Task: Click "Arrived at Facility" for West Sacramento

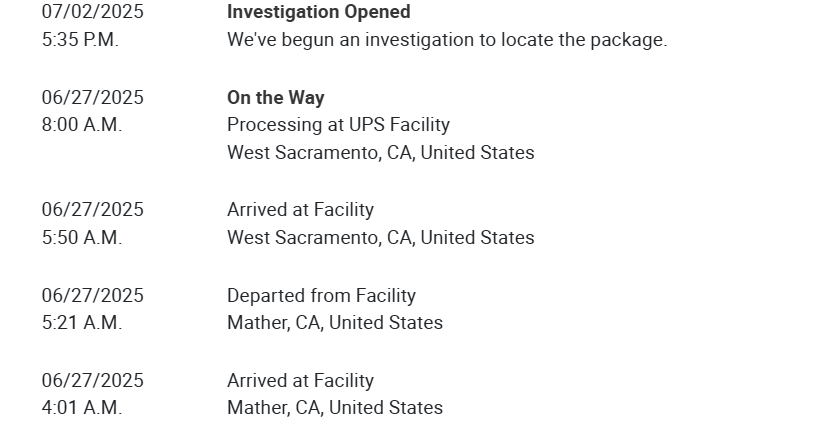Action: coord(300,210)
